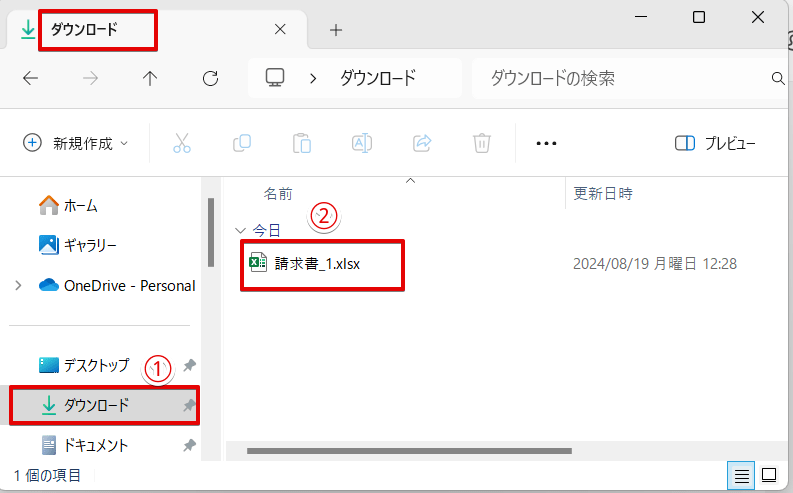The height and width of the screenshot is (493, 793).
Task: Toggle the プレビュー pane
Action: pos(715,143)
